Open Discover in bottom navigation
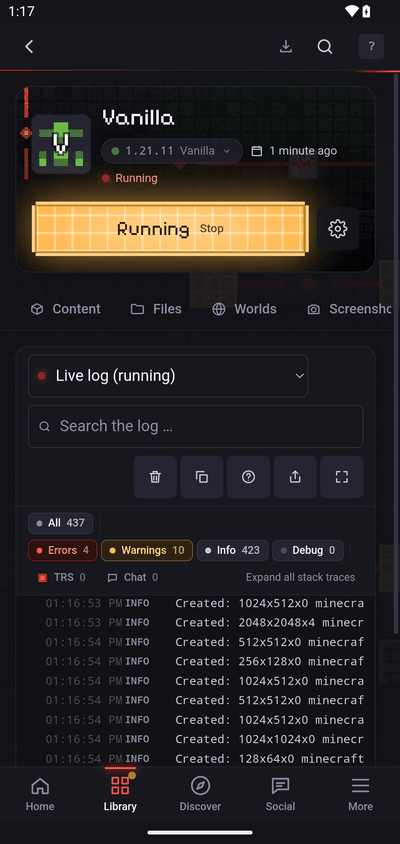 tap(200, 794)
